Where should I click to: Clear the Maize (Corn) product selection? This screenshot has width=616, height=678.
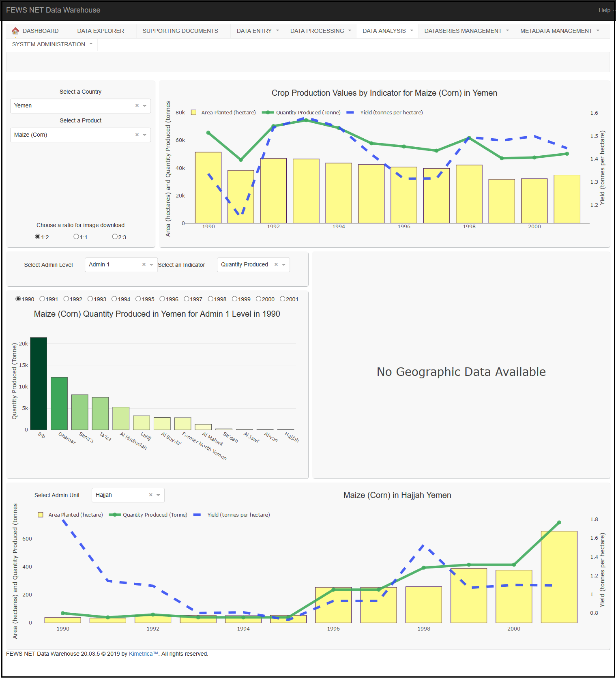pos(137,135)
